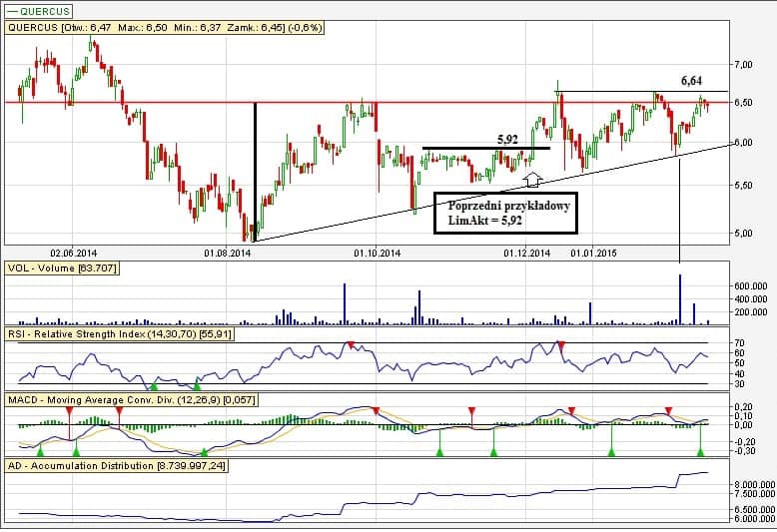Click the 01.10.2014 date label on time axis
Viewport: 777px width, 532px height.
pos(377,254)
